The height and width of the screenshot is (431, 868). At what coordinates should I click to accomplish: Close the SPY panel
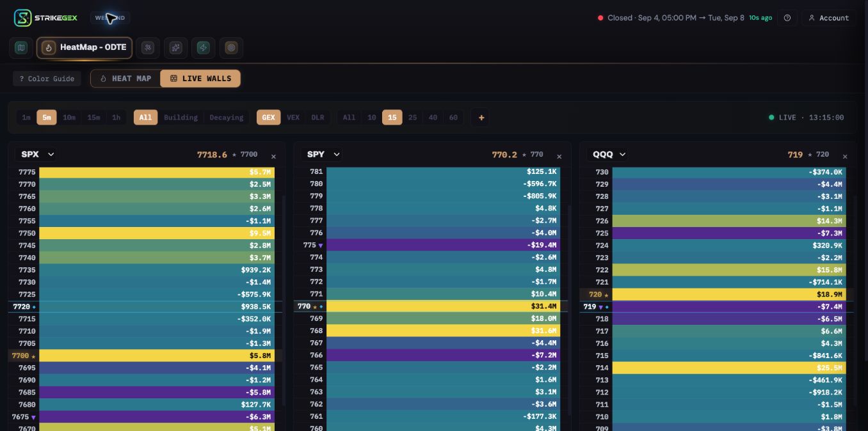point(559,157)
